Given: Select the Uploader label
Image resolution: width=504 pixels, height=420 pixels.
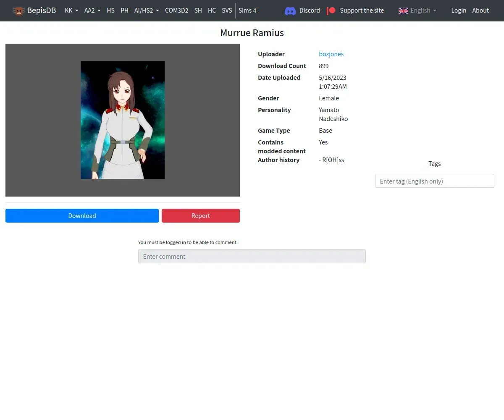Looking at the screenshot, I should coord(271,54).
